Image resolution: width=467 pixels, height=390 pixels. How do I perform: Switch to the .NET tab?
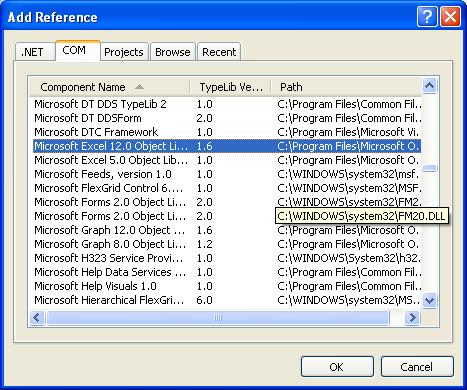(x=35, y=52)
